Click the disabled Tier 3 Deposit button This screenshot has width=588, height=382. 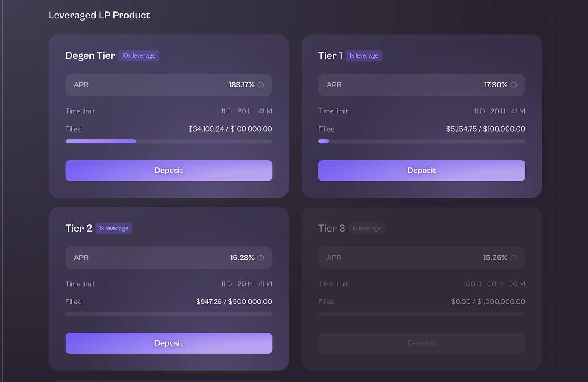coord(421,343)
